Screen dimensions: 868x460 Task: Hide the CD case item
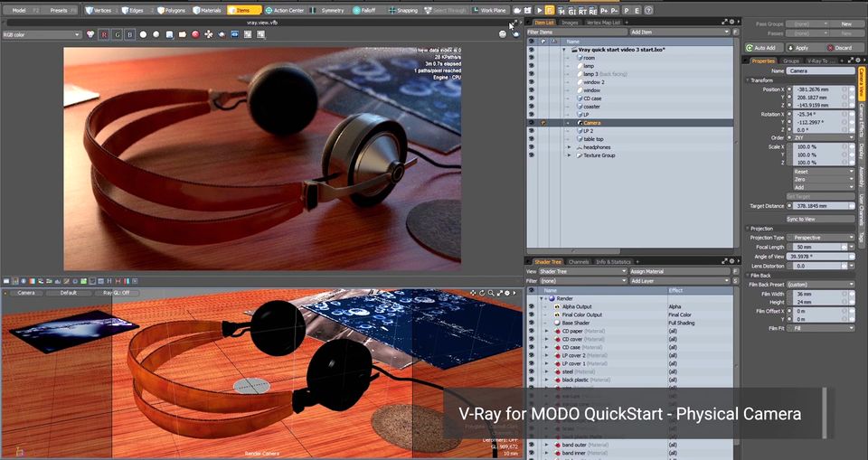point(532,98)
